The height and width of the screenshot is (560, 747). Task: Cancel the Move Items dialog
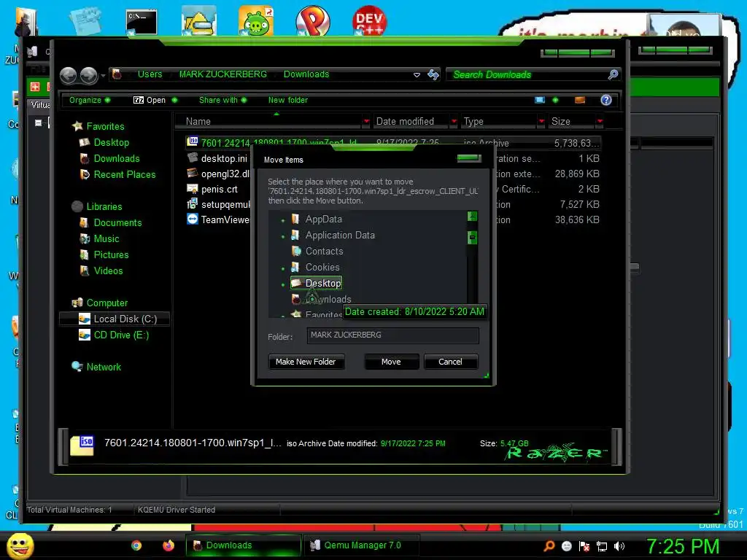(x=450, y=362)
